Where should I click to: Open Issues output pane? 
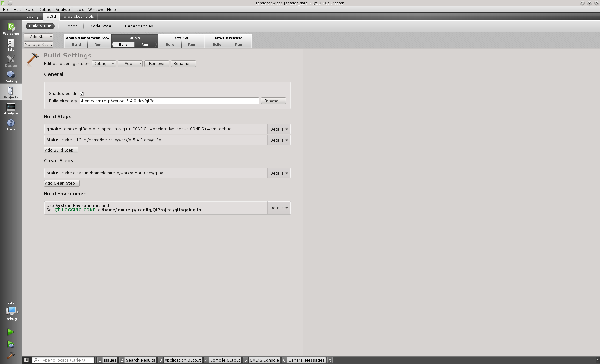[107, 360]
